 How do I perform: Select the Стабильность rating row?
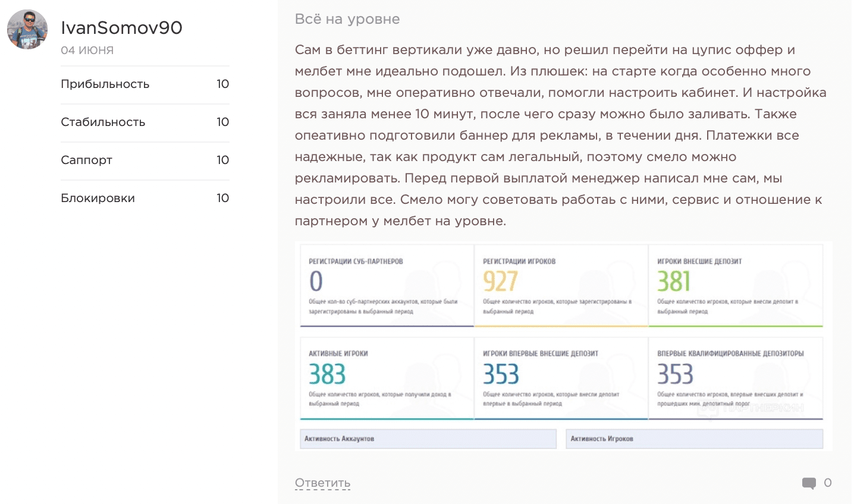point(145,122)
